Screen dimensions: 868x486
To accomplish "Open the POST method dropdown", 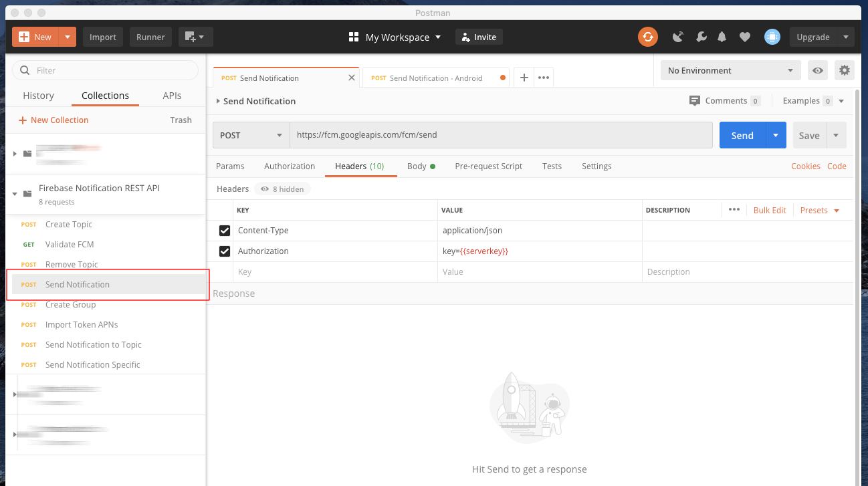I will [x=251, y=135].
